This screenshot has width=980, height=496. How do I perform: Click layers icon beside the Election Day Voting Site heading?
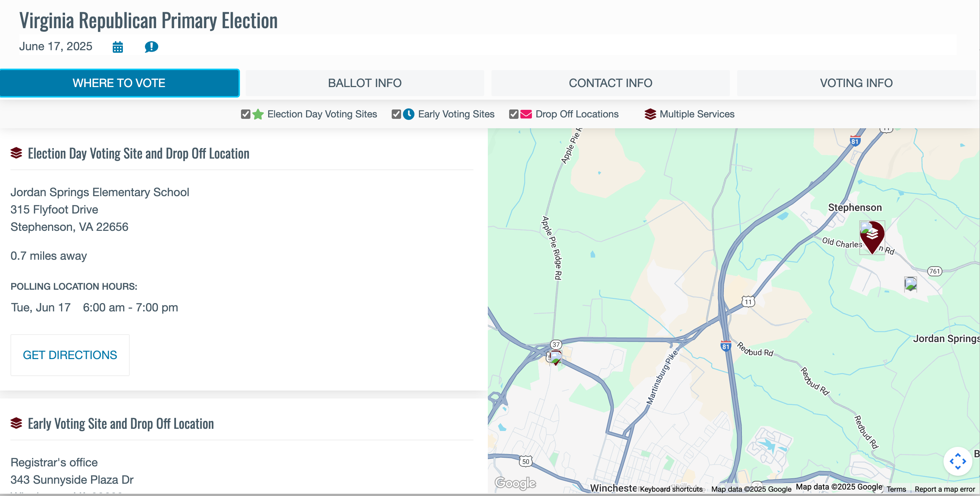point(16,153)
